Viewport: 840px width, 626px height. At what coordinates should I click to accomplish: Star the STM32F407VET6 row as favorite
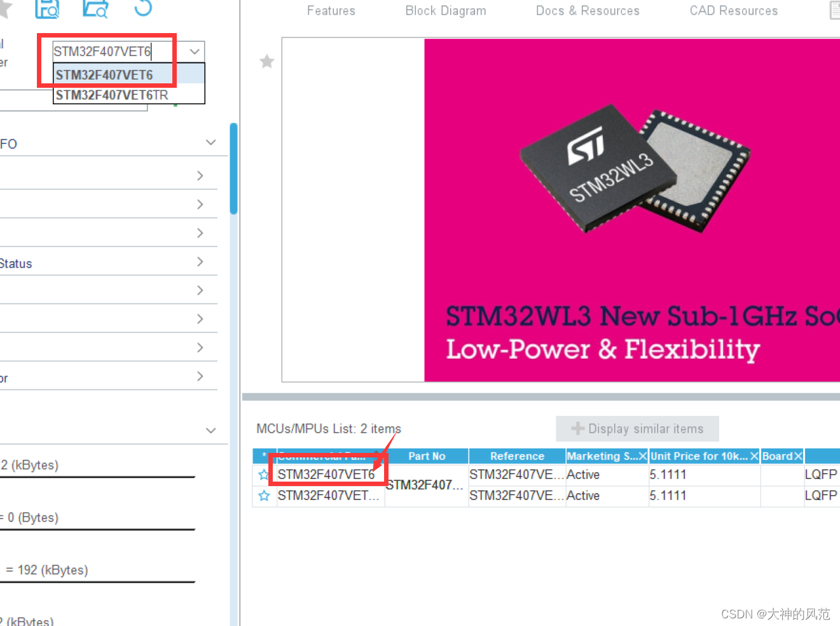point(264,475)
